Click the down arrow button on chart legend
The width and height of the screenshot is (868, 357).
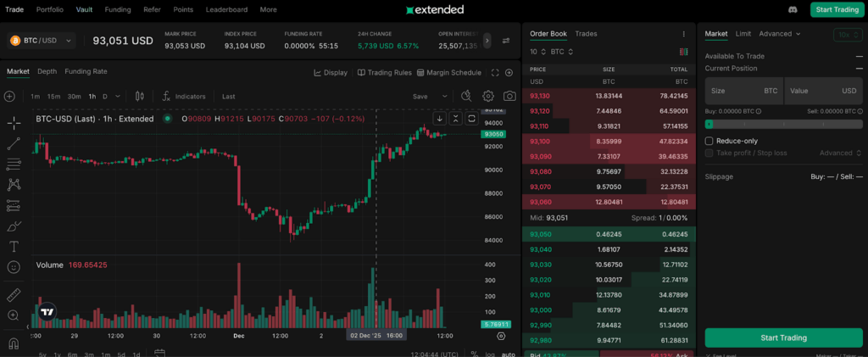439,119
